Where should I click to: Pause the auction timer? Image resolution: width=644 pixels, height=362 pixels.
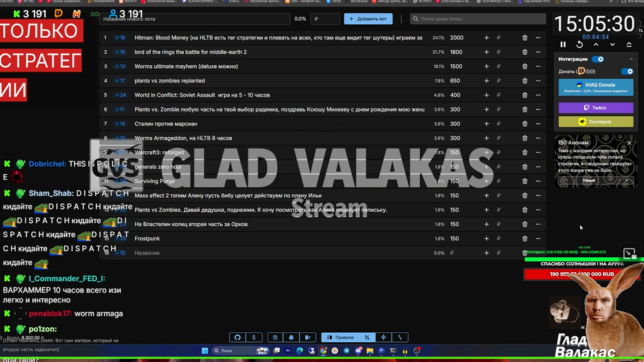(x=563, y=45)
